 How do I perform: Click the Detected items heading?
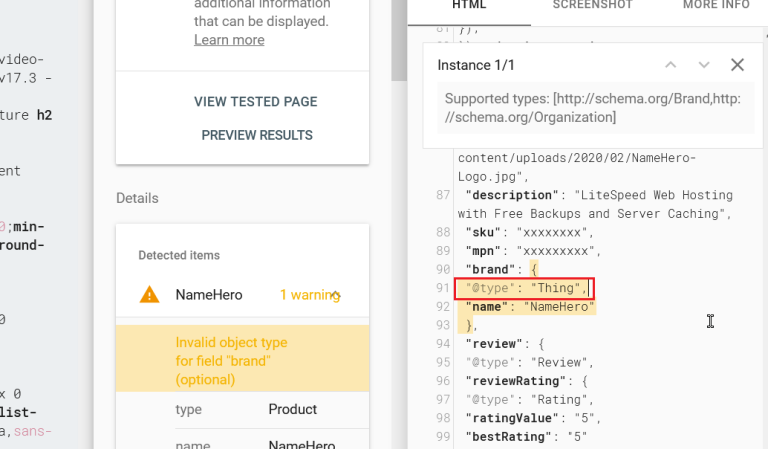179,255
